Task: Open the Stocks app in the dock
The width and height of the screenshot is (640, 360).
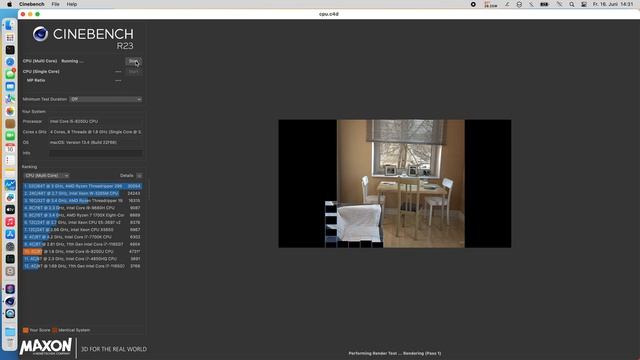Action: (x=10, y=184)
